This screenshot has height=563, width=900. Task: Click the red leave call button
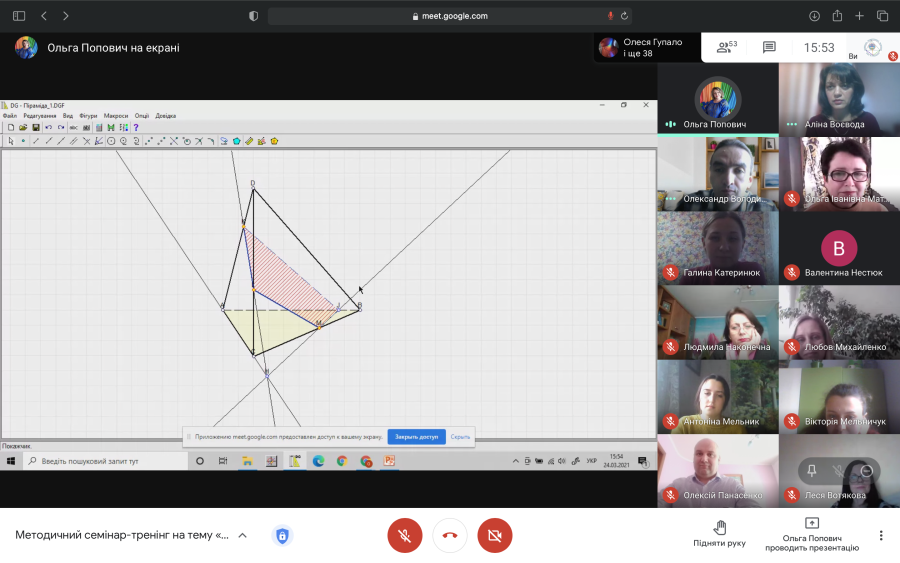point(450,535)
